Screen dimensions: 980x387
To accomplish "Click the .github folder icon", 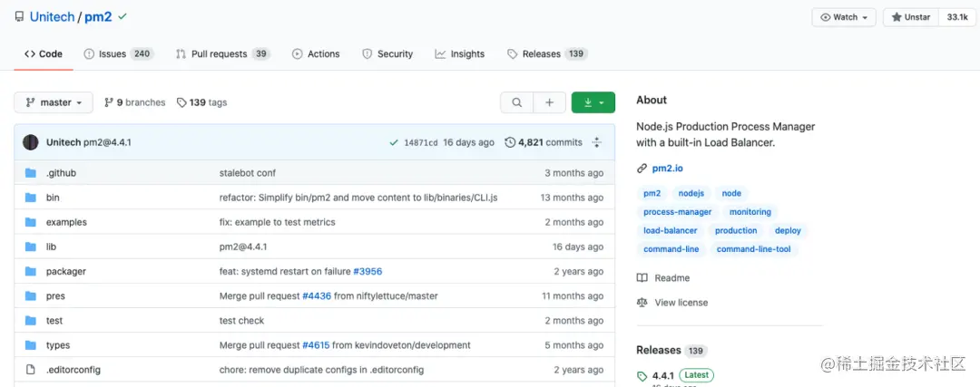I will pos(31,173).
